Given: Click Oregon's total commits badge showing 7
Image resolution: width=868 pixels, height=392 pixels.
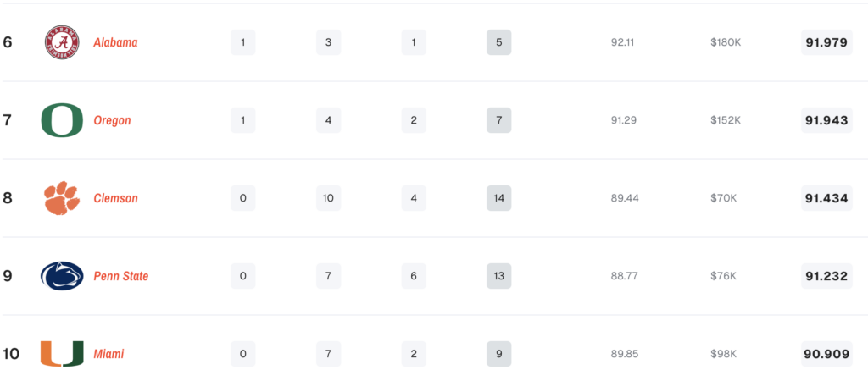Looking at the screenshot, I should point(498,120).
